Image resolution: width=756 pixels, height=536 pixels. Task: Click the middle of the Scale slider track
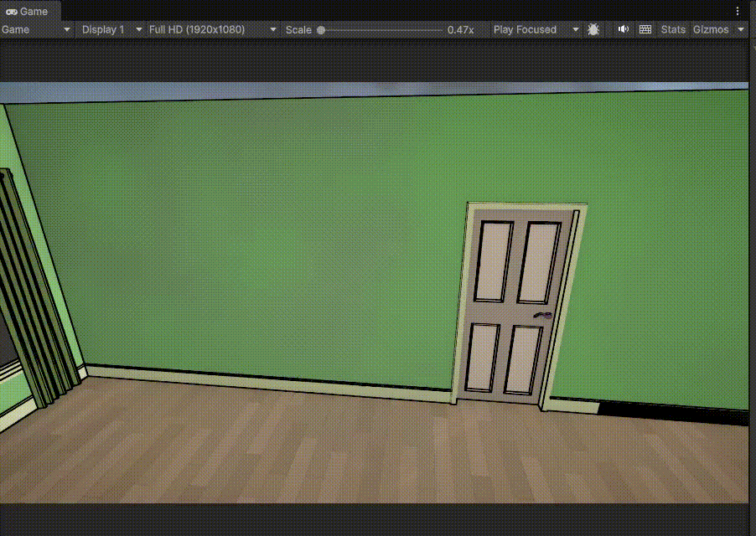381,30
